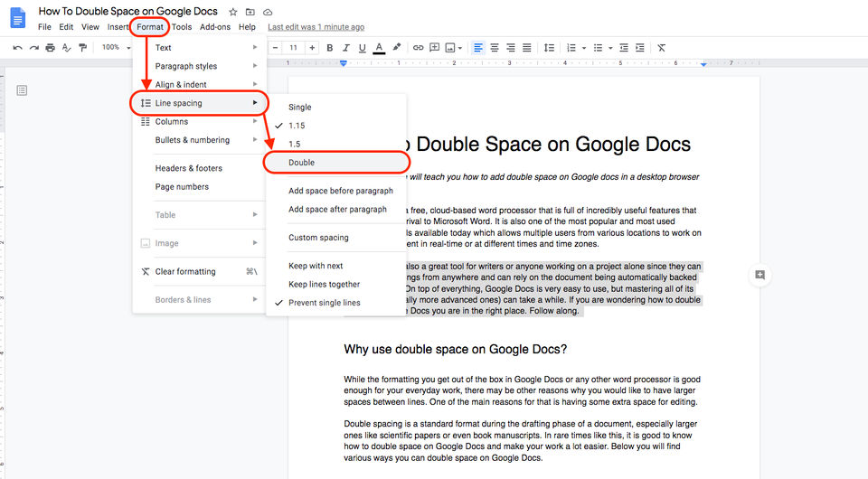Open numbered list style dropdown
Screen dimensions: 868x479
584,48
